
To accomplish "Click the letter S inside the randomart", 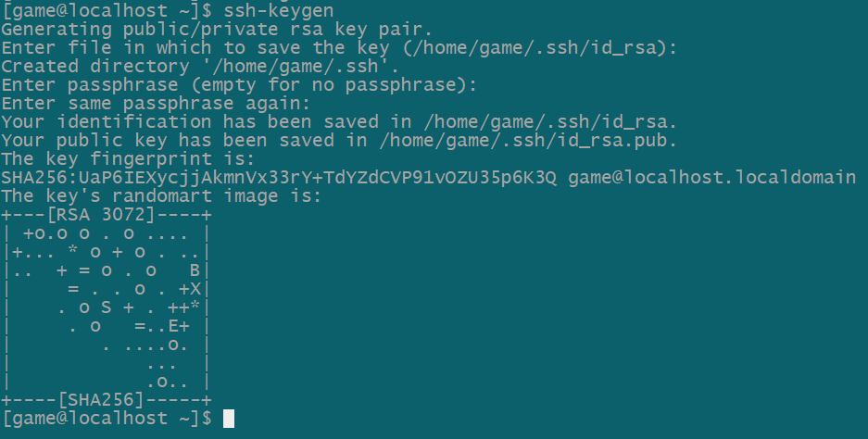I will (106, 307).
